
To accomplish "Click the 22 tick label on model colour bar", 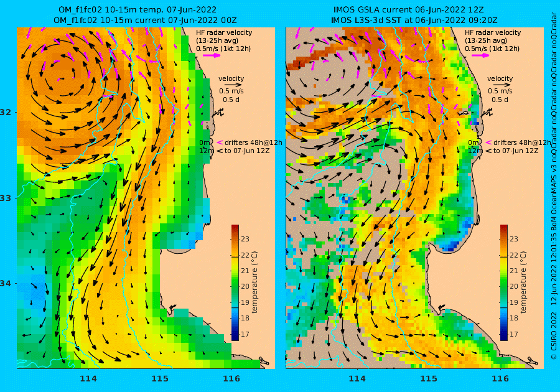I will point(245,255).
